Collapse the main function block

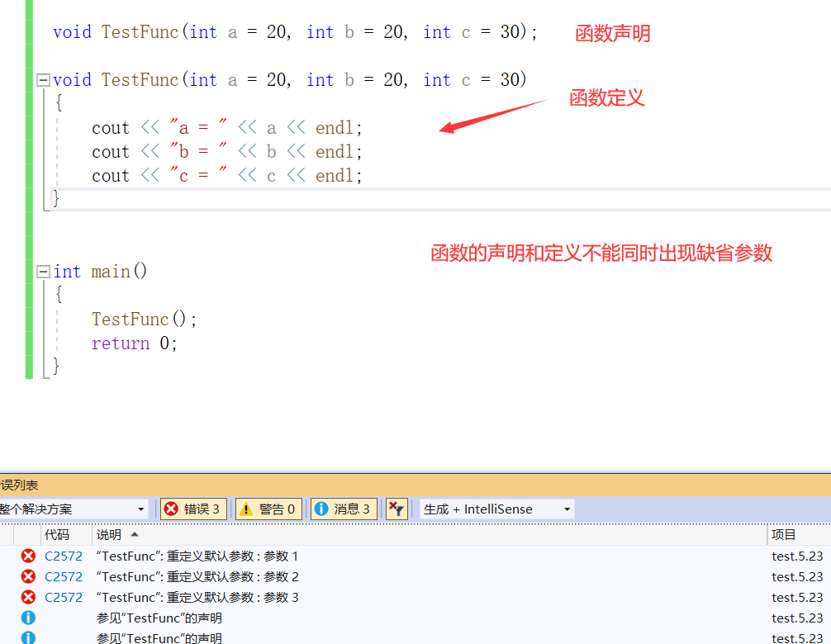(43, 272)
